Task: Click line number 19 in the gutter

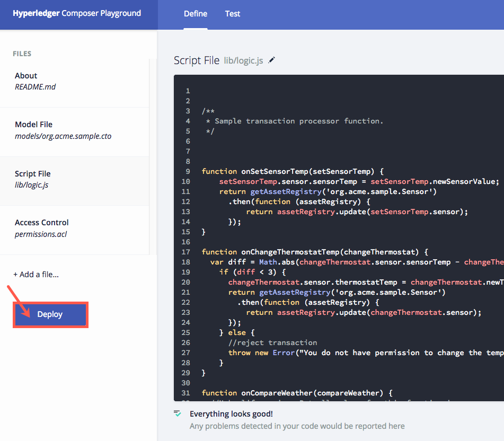Action: click(186, 272)
